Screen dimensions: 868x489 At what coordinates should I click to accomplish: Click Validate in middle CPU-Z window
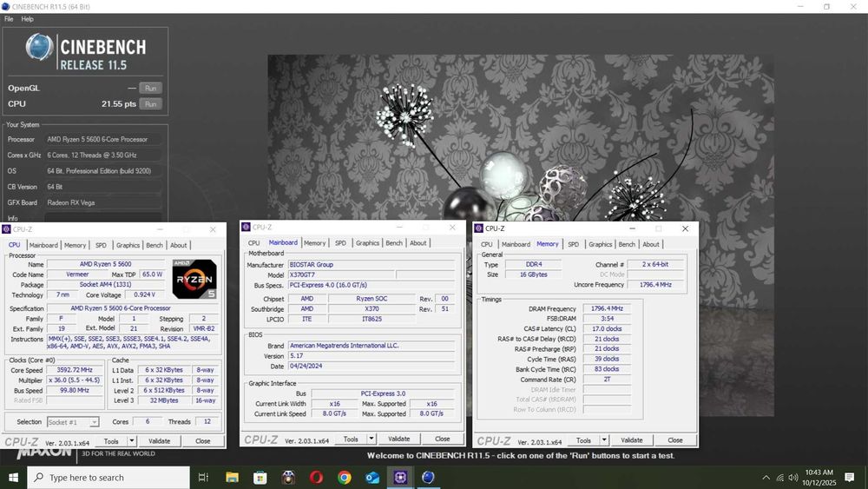pyautogui.click(x=398, y=439)
